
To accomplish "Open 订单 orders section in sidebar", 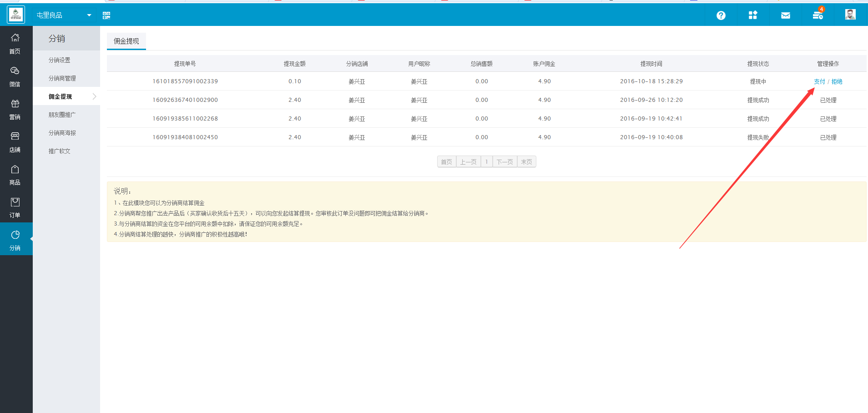I will click(x=15, y=207).
